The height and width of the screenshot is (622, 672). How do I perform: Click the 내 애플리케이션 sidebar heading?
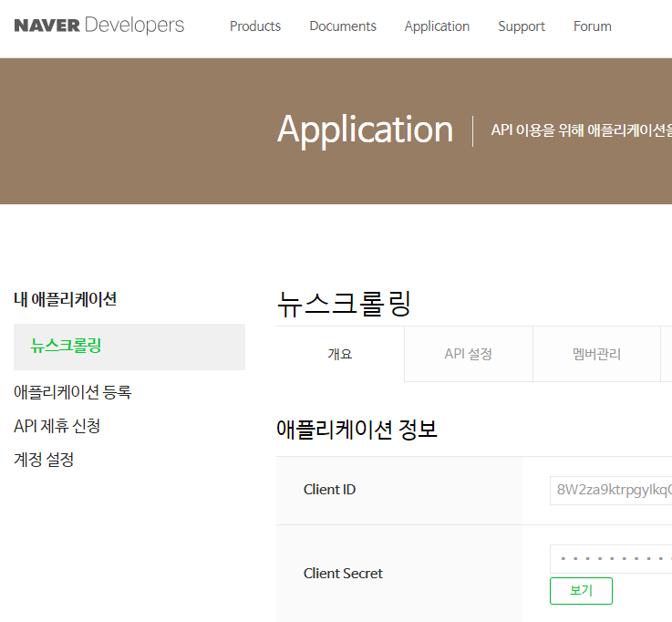tap(65, 299)
